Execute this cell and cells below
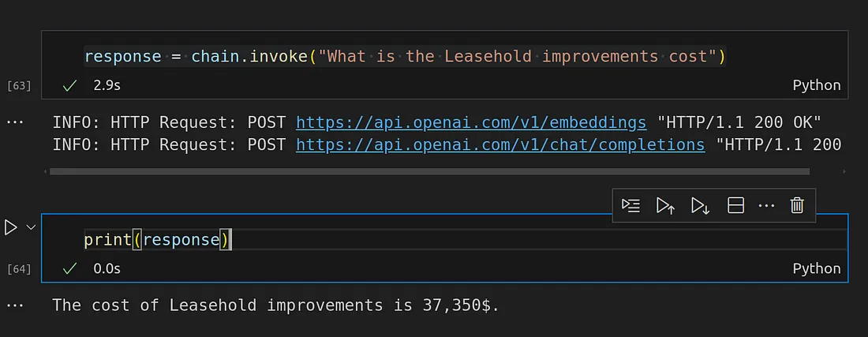 point(700,206)
